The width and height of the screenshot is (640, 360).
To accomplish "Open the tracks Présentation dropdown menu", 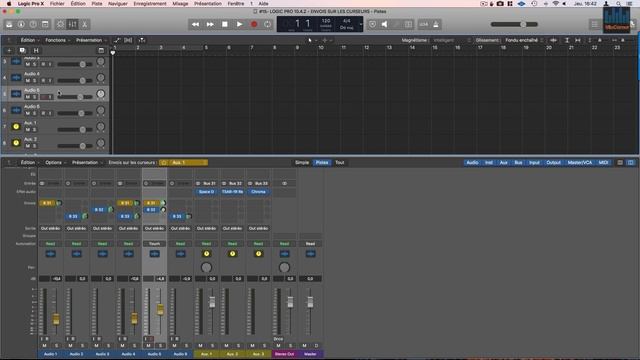I will tap(91, 40).
